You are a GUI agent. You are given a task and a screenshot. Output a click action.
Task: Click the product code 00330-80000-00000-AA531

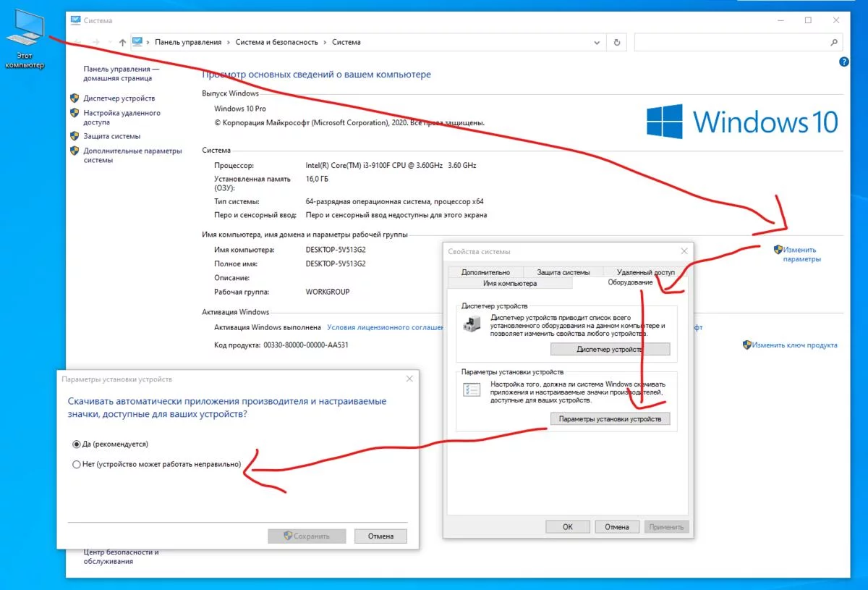pos(306,345)
